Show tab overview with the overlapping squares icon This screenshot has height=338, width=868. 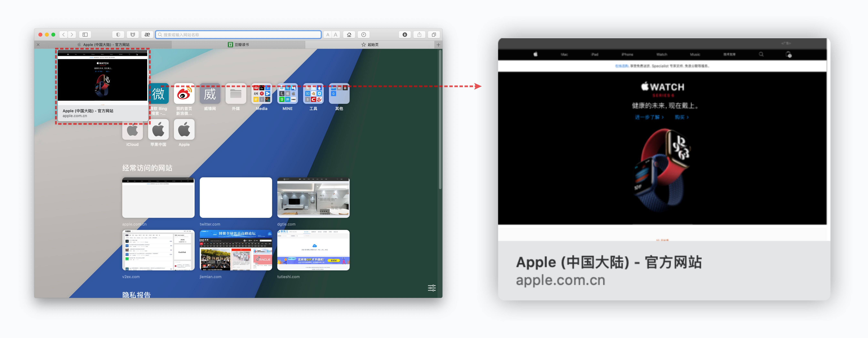click(434, 34)
